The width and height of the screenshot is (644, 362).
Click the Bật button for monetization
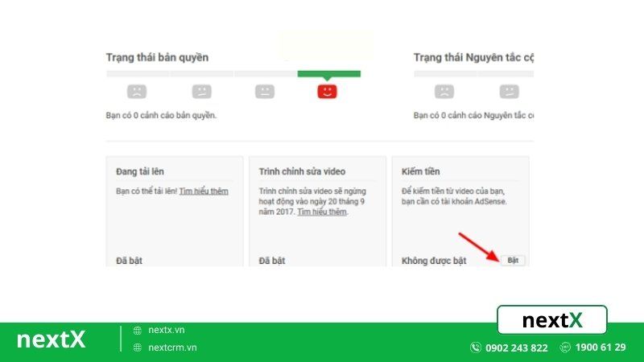513,260
